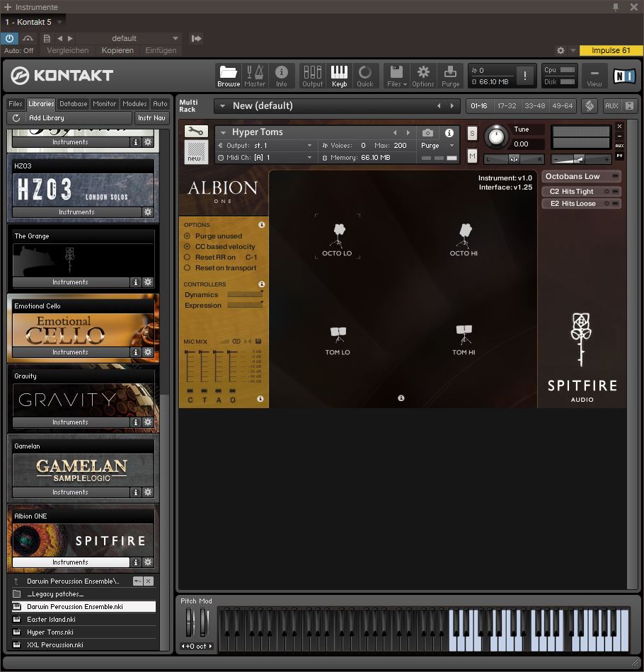This screenshot has height=672, width=644.
Task: Adjust the instrument volume slider
Action: (580, 159)
